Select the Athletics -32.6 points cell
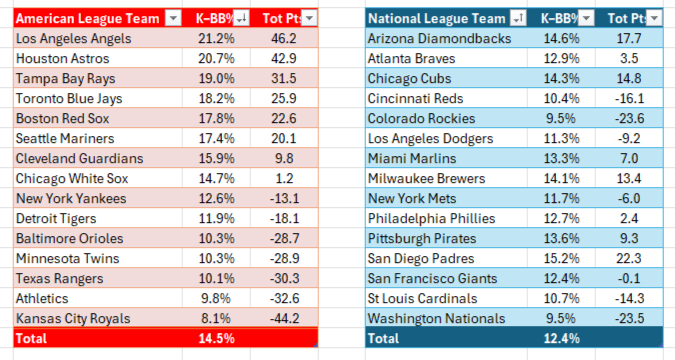This screenshot has height=360, width=675. 284,298
